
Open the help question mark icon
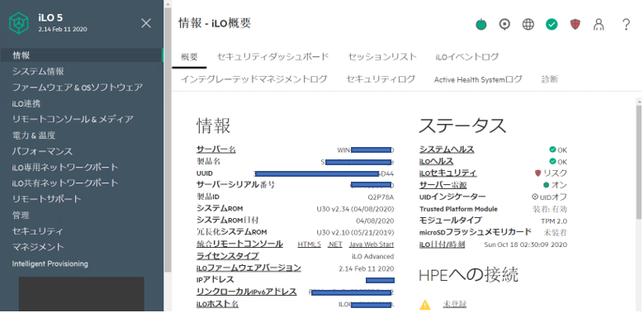coord(626,25)
